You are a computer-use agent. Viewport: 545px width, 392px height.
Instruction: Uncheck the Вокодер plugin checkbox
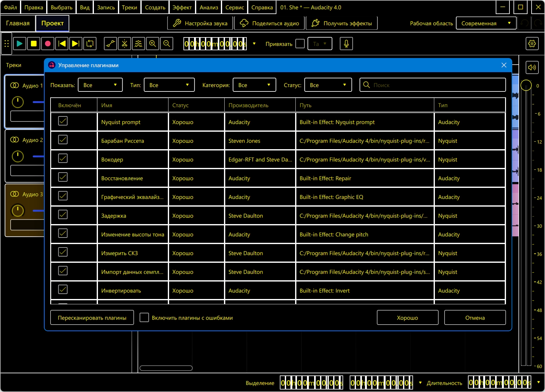(x=63, y=159)
